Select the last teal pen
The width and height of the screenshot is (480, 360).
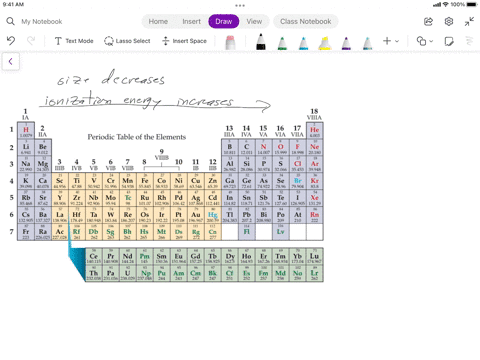367,43
